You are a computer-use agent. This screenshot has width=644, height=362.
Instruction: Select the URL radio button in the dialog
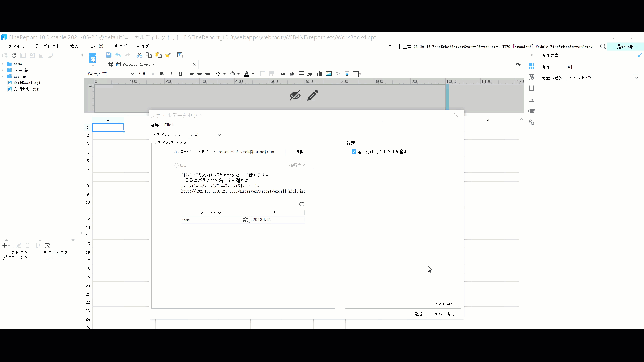coord(177,165)
